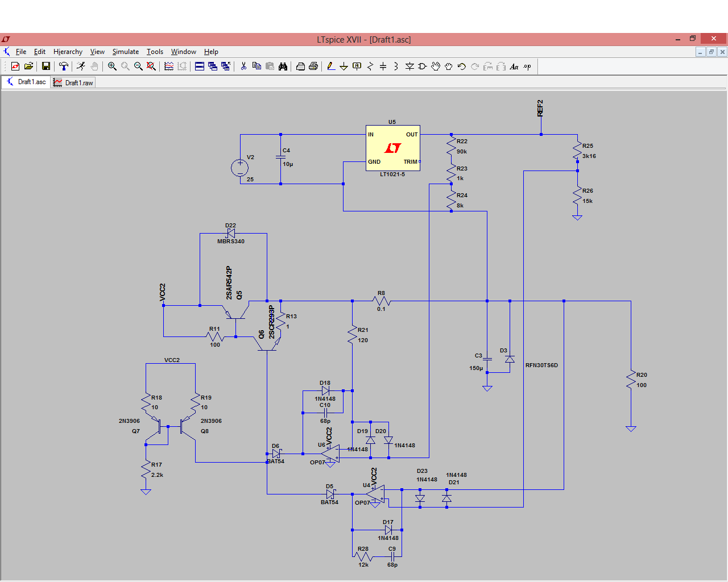Image resolution: width=728 pixels, height=582 pixels.
Task: Select the label net tool
Action: pyautogui.click(x=357, y=66)
